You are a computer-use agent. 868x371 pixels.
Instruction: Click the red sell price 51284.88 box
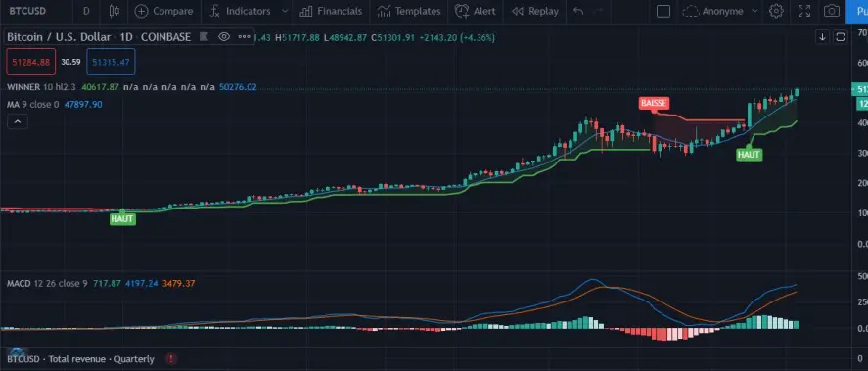click(x=31, y=62)
